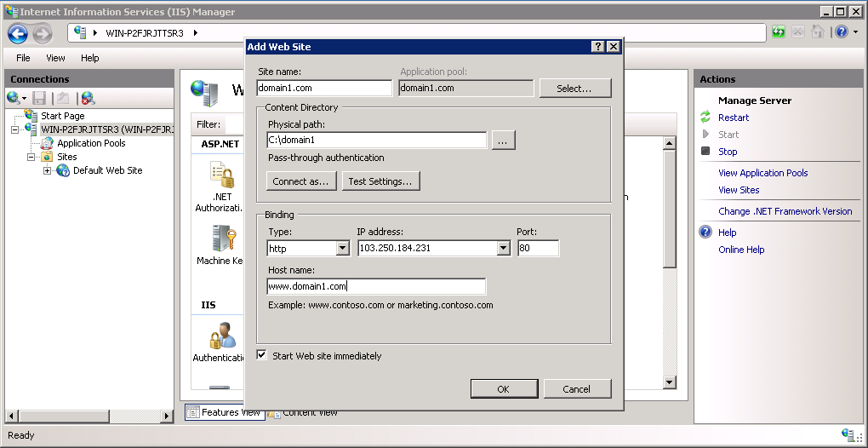Click Connections pane scroll right arrow
868x448 pixels.
pos(167,416)
